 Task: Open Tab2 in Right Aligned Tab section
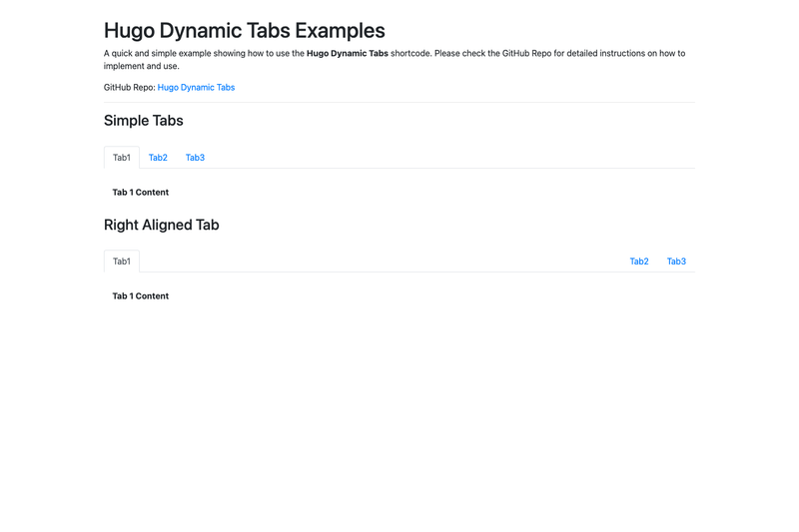[639, 262]
